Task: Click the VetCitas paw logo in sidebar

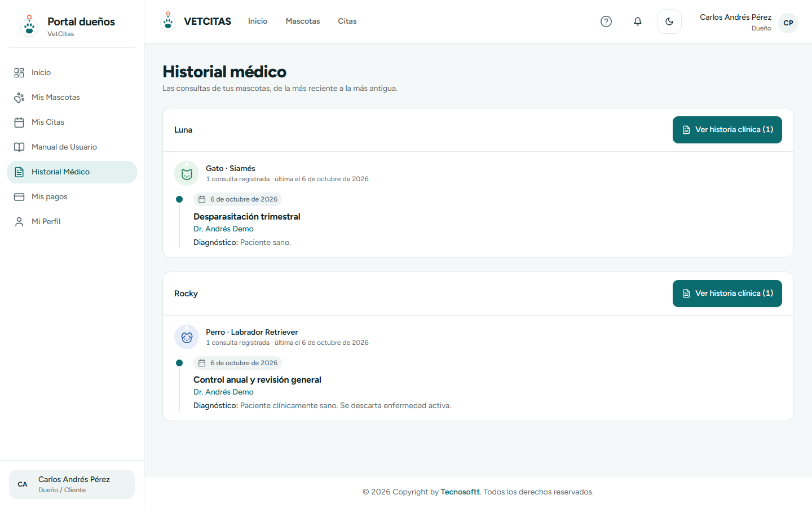Action: tap(29, 25)
